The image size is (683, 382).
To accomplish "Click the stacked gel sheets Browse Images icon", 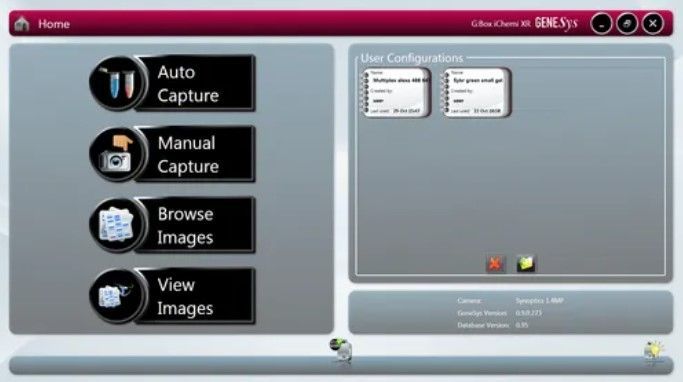I will point(117,225).
